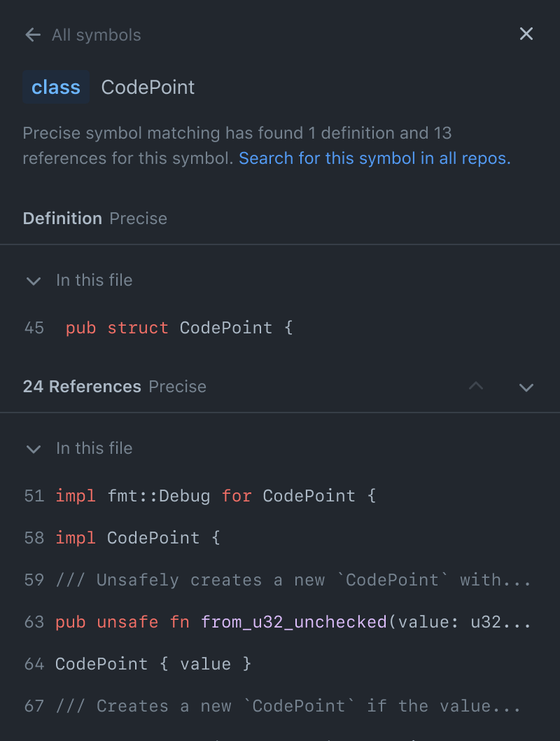The height and width of the screenshot is (741, 560).
Task: Go back to All symbols
Action: [x=96, y=35]
